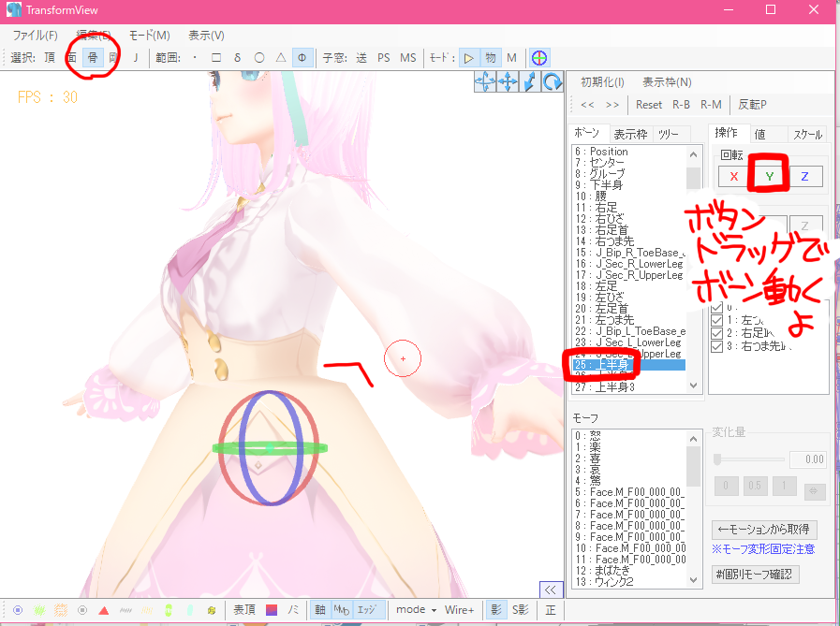Screen dimensions: 840x626
Task: Click the circular arrow rotate icon in viewport
Action: click(553, 82)
